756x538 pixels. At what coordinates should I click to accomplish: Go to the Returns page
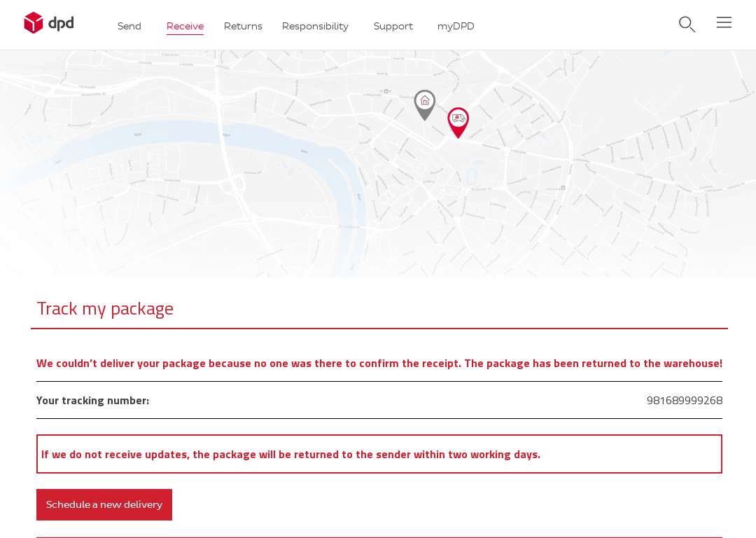click(243, 26)
